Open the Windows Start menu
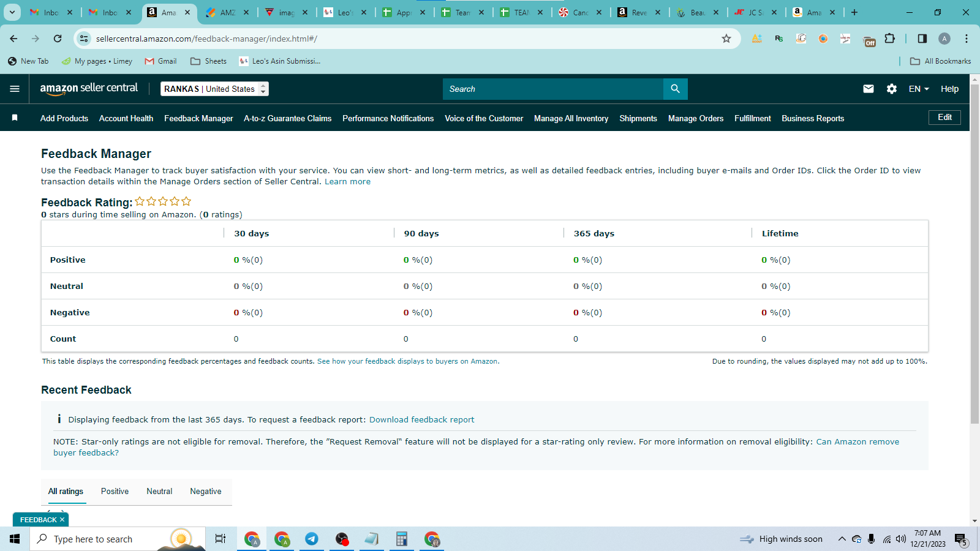The width and height of the screenshot is (980, 551). pyautogui.click(x=15, y=539)
